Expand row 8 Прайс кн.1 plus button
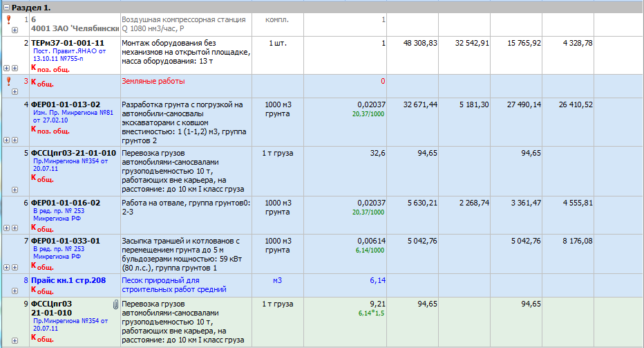The image size is (644, 348). click(15, 292)
